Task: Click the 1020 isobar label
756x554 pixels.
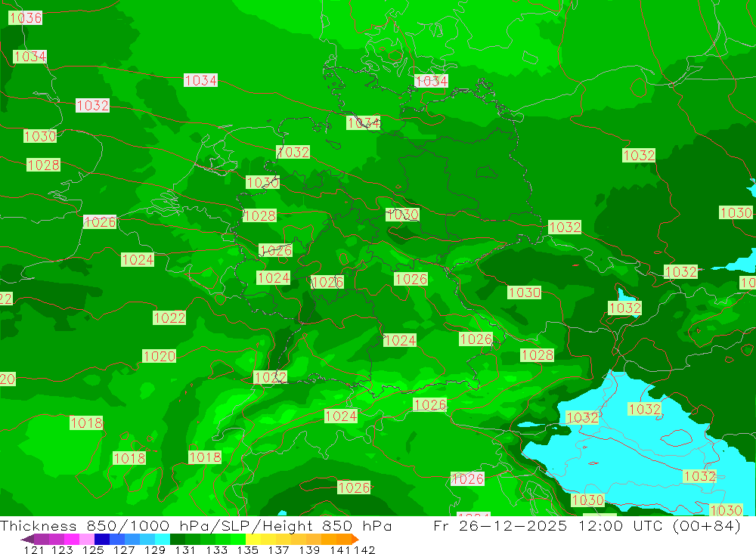Action: tap(159, 356)
